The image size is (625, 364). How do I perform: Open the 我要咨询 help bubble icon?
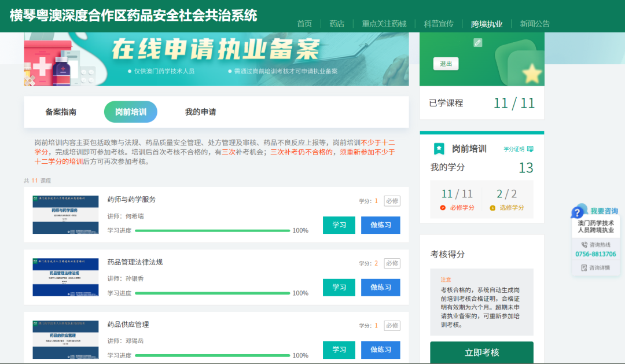(578, 212)
